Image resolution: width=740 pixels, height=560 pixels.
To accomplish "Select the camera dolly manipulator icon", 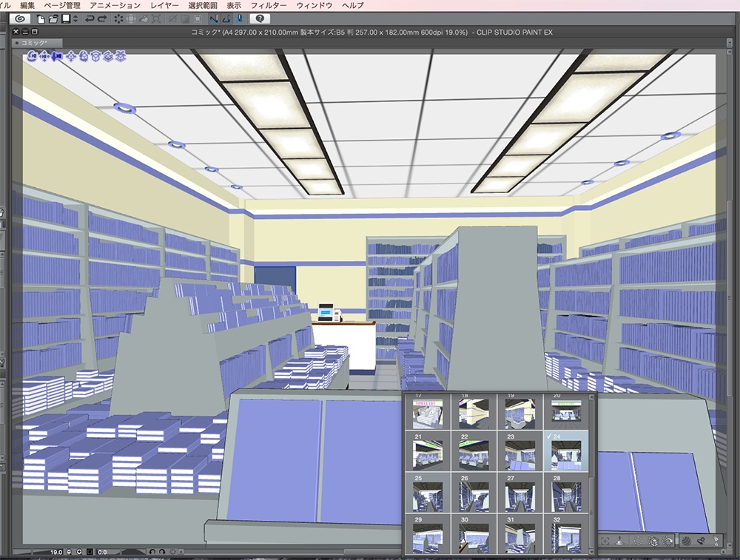I will (57, 56).
